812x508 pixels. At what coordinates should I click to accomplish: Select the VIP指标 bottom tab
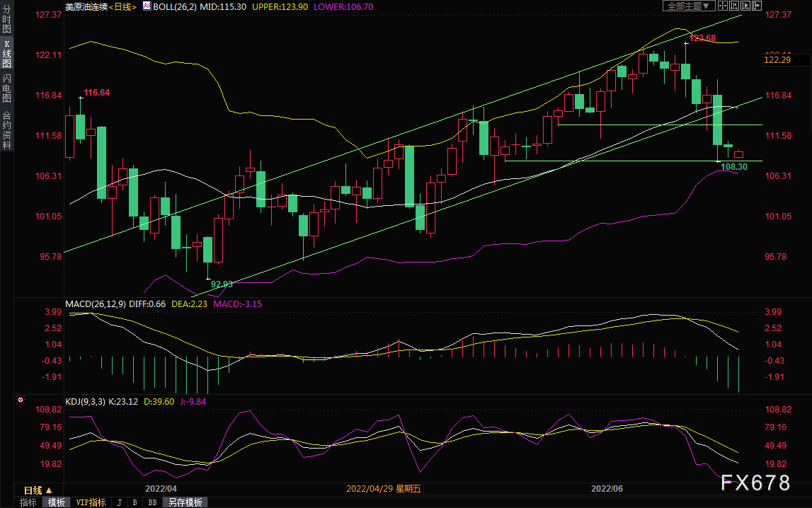coord(91,502)
